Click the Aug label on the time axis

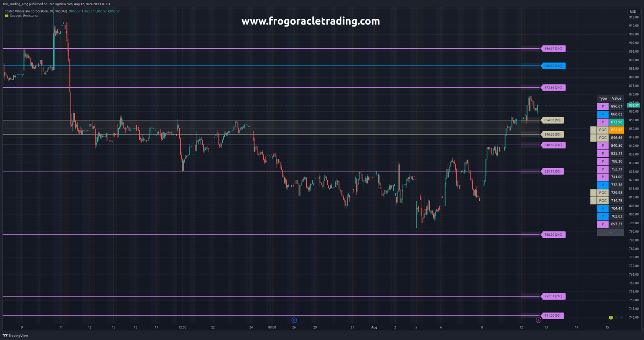coord(374,328)
